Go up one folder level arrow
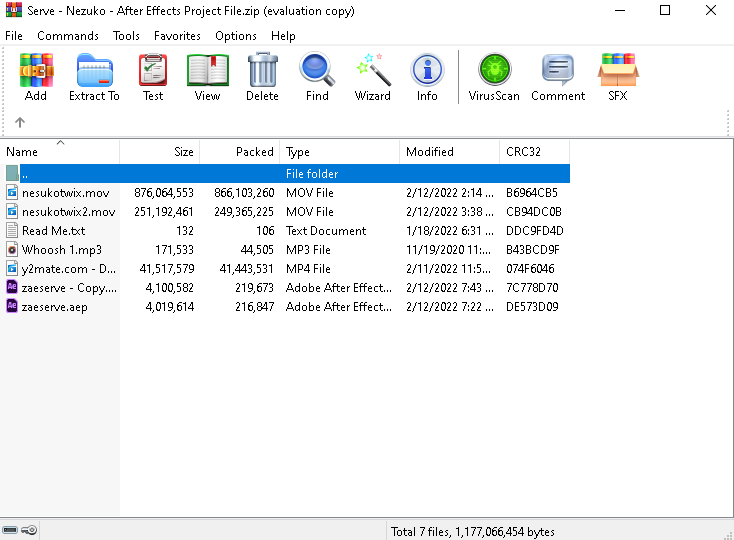 20,122
